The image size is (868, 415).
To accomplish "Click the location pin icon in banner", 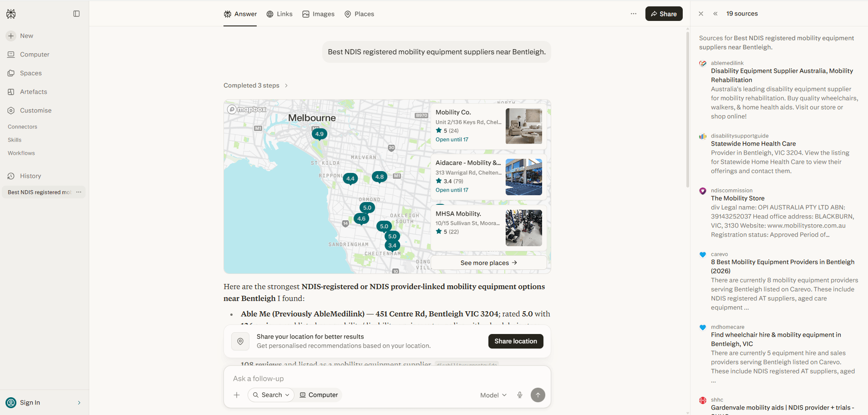I will tap(240, 341).
